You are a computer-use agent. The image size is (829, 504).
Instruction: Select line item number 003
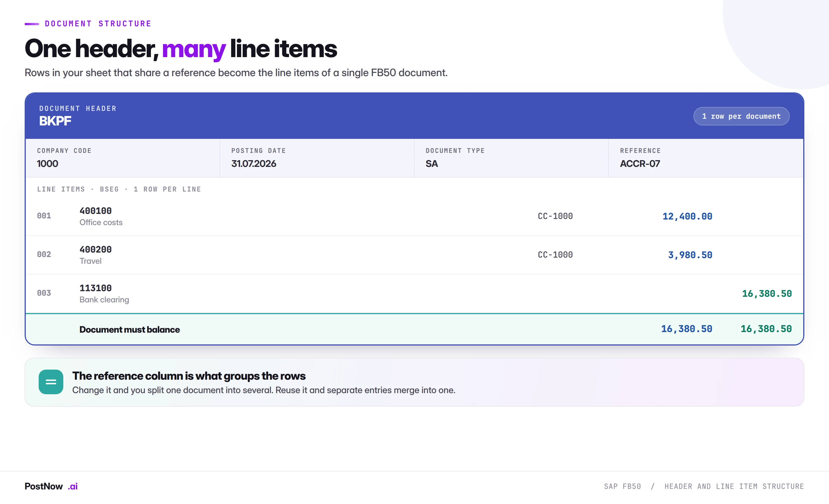click(44, 293)
